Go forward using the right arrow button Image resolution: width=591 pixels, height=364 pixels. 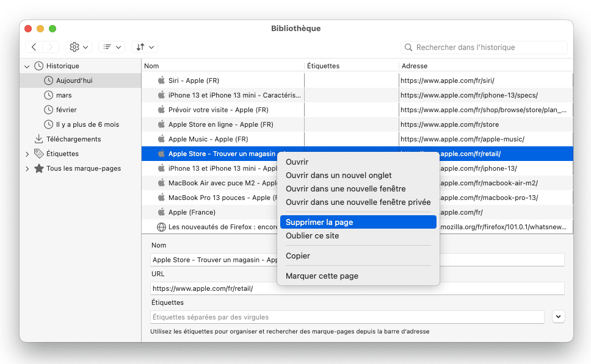click(51, 47)
